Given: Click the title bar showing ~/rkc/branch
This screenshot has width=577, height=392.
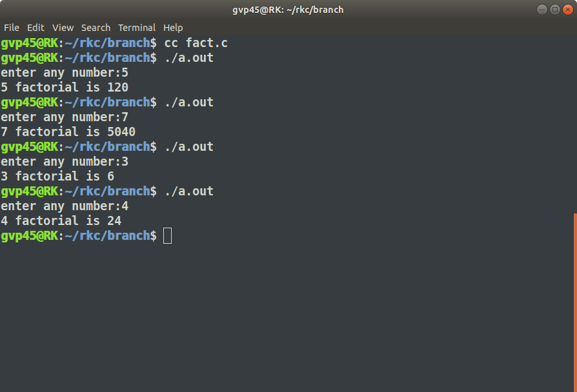Looking at the screenshot, I should coord(288,10).
